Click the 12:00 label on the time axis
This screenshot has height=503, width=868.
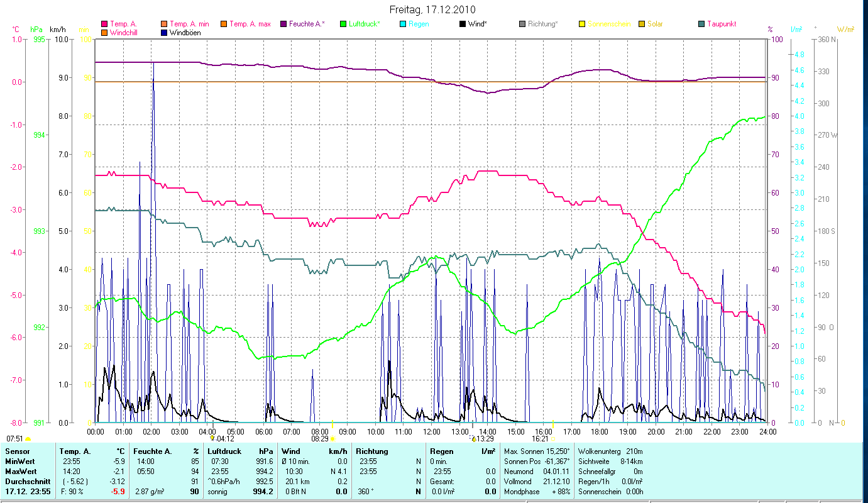coord(431,432)
